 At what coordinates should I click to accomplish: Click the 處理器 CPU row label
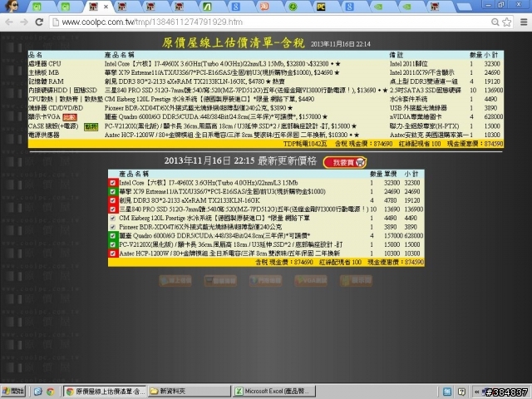pyautogui.click(x=45, y=64)
